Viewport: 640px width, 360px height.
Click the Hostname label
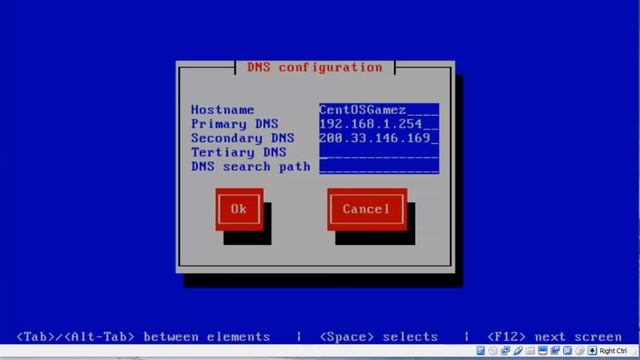click(222, 110)
